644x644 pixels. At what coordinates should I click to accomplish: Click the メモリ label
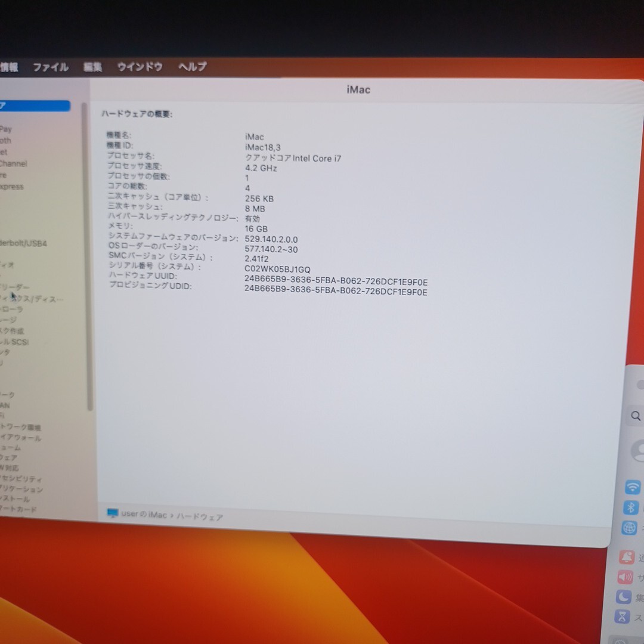click(x=120, y=226)
